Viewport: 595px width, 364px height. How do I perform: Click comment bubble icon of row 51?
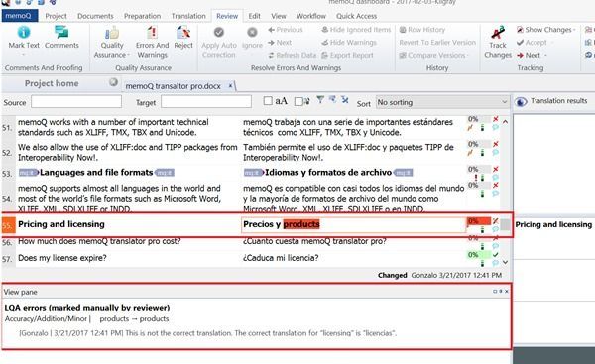coord(495,128)
